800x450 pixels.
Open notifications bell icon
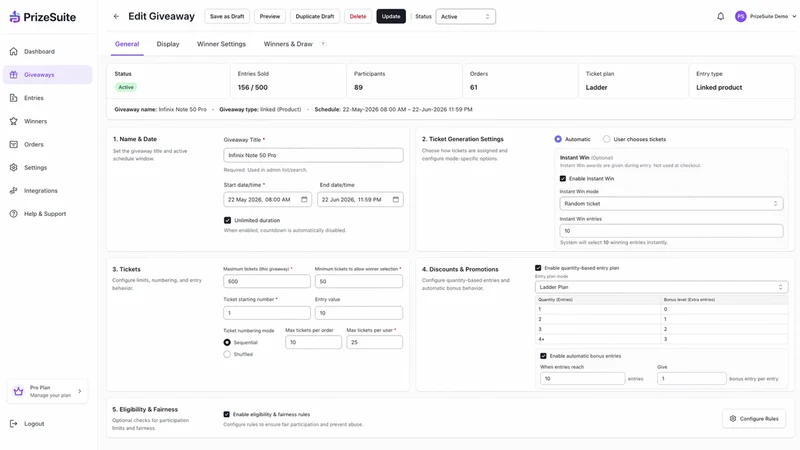point(720,16)
